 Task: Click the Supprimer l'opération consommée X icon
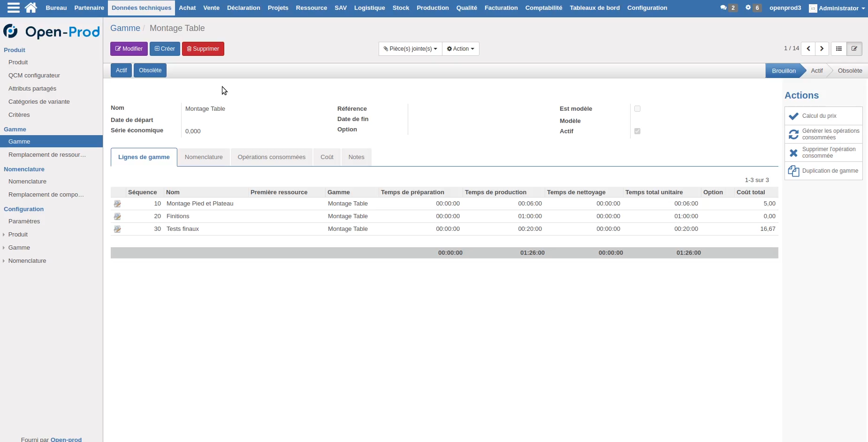click(794, 152)
